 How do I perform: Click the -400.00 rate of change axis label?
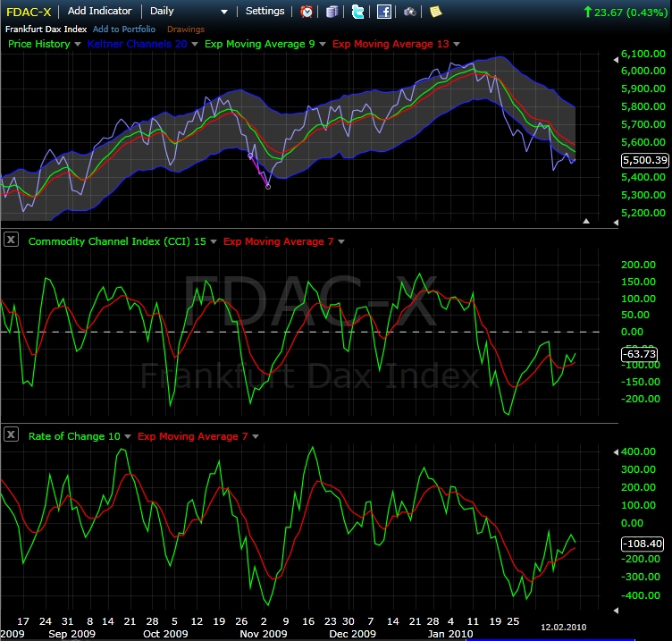[x=641, y=595]
